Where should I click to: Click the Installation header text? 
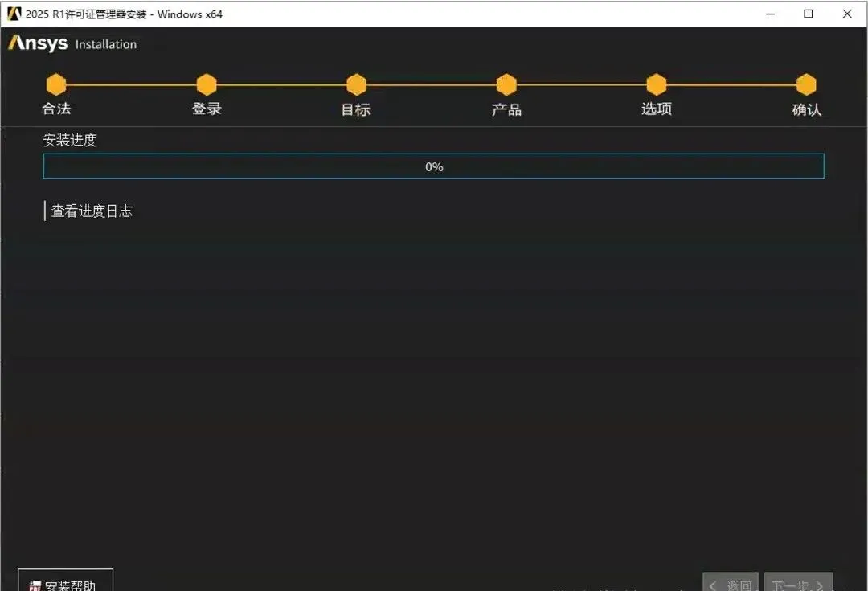point(106,44)
